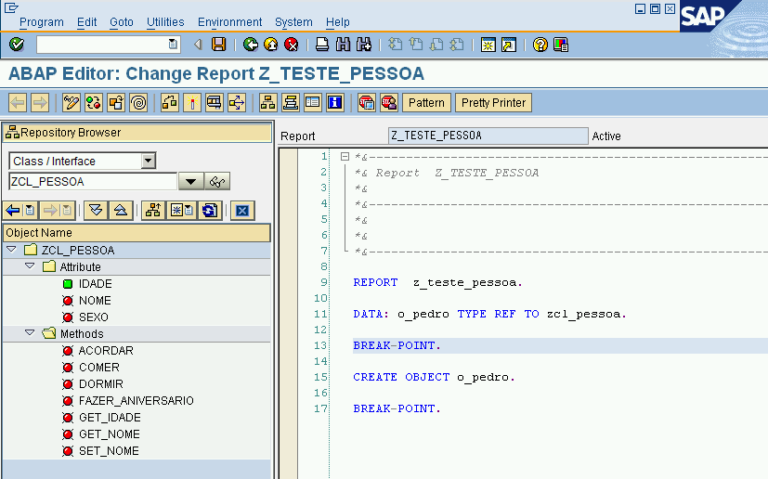This screenshot has height=479, width=768.
Task: Click the Pretty Printer button
Action: click(494, 102)
